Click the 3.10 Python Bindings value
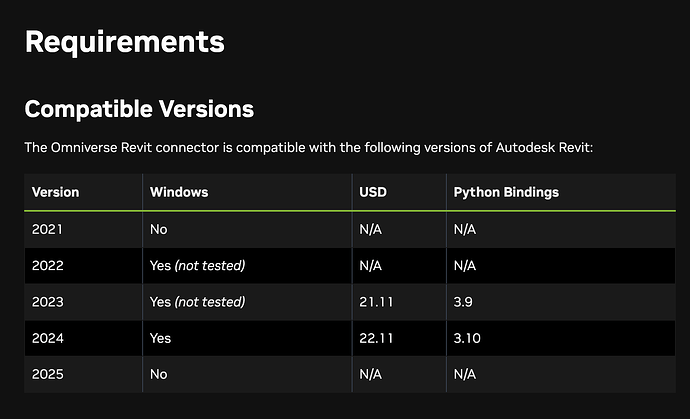 tap(467, 338)
